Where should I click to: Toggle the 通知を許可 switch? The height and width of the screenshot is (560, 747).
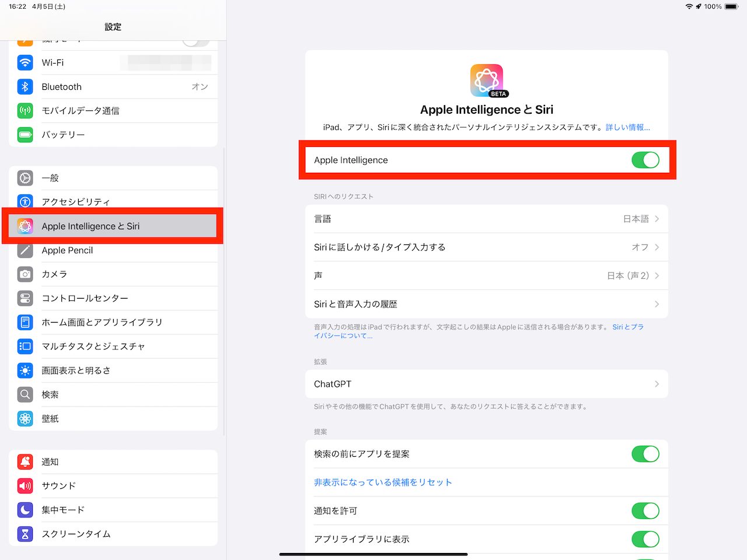[645, 510]
